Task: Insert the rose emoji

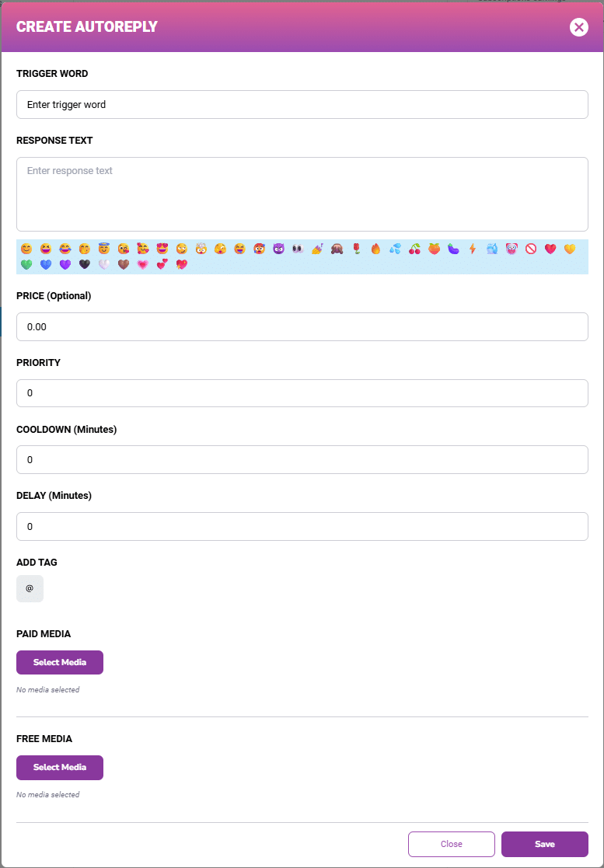Action: tap(357, 249)
